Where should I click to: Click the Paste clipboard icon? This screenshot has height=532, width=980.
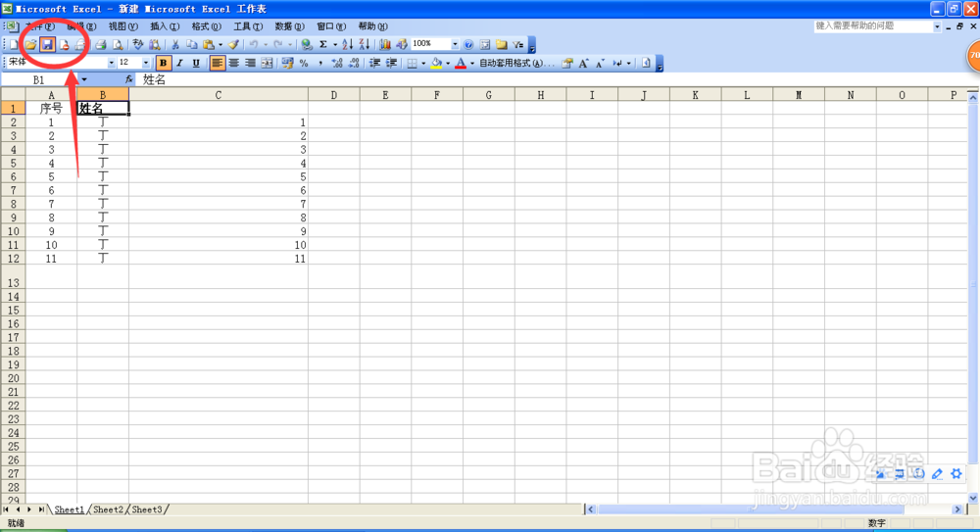tap(208, 44)
